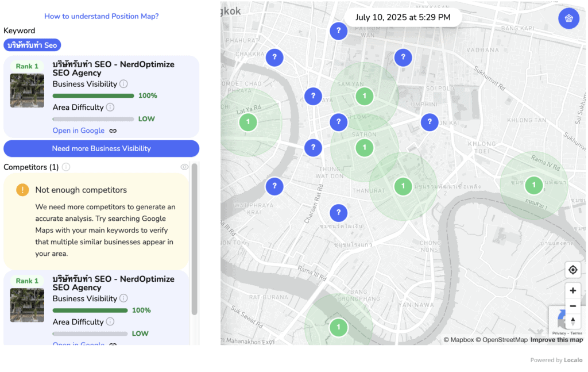Click the info icon next to Competitors (1)
This screenshot has height=372, width=588.
(x=66, y=167)
